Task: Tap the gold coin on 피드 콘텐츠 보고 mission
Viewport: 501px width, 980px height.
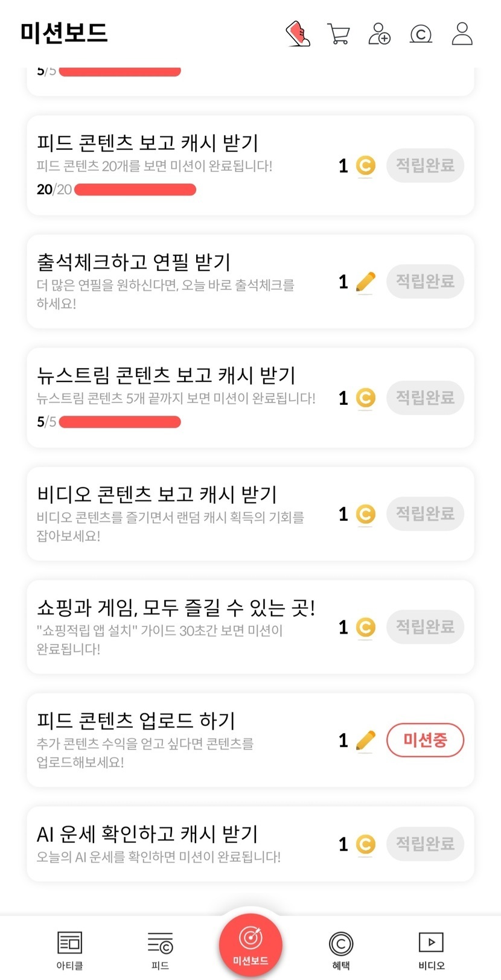Action: click(365, 165)
